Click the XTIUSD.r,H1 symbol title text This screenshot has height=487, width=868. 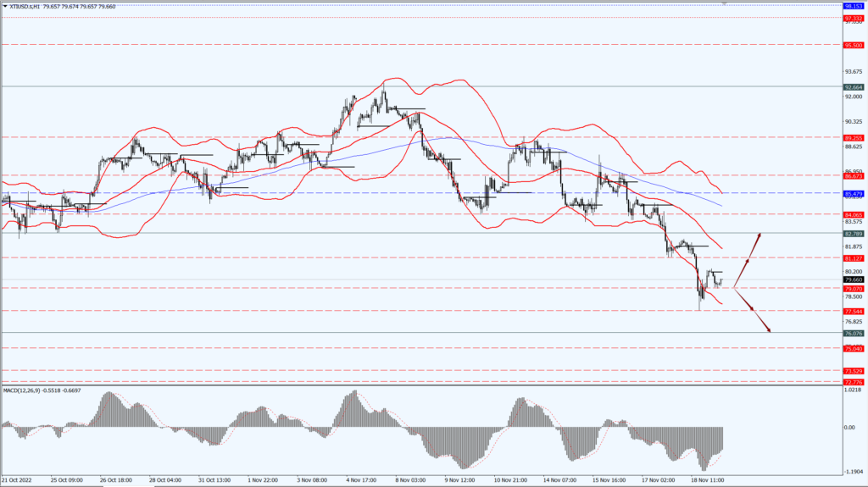[31, 6]
